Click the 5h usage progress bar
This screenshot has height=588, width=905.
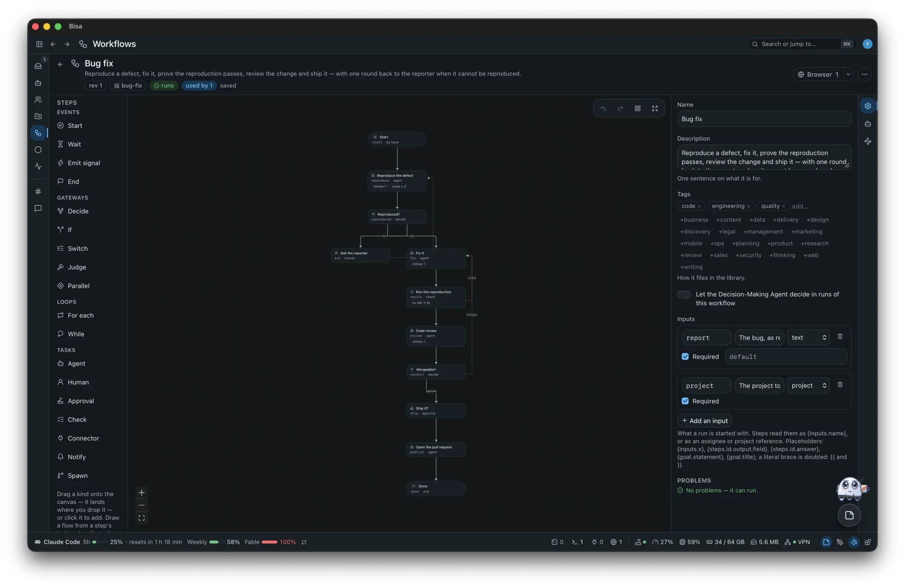pos(100,542)
